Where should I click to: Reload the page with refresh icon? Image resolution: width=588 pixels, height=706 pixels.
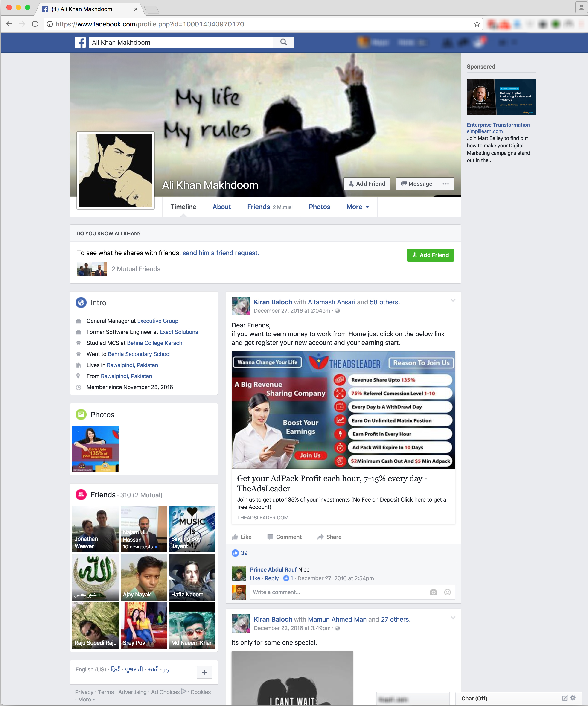(x=35, y=24)
